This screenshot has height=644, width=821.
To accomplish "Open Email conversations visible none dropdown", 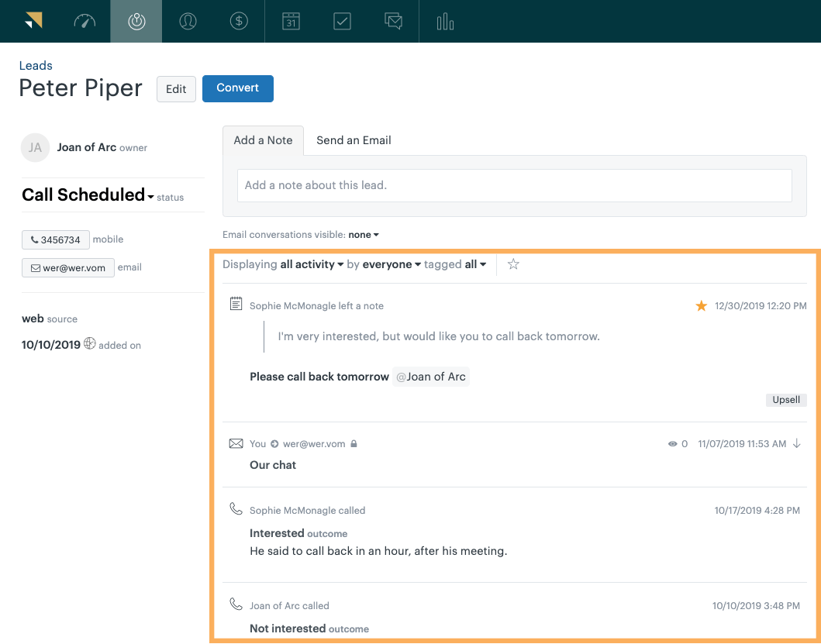I will coord(364,235).
